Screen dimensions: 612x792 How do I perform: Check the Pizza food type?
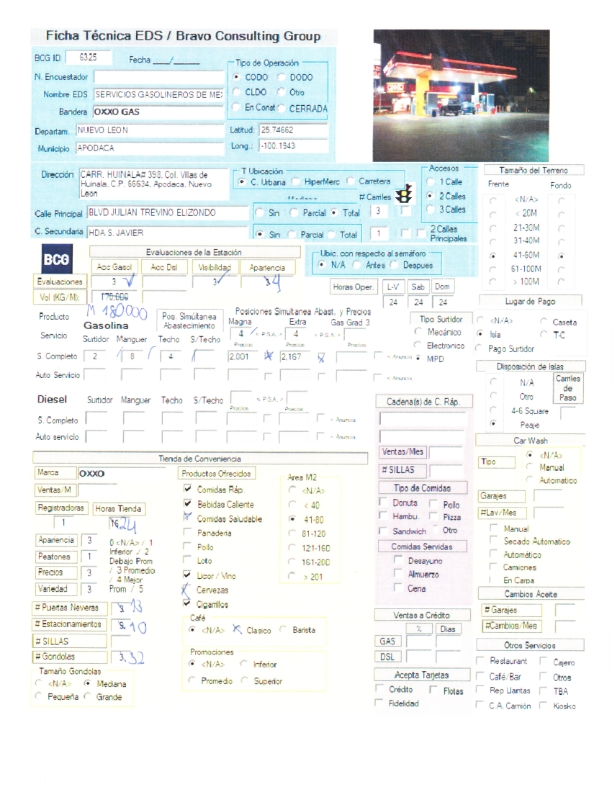tap(433, 516)
